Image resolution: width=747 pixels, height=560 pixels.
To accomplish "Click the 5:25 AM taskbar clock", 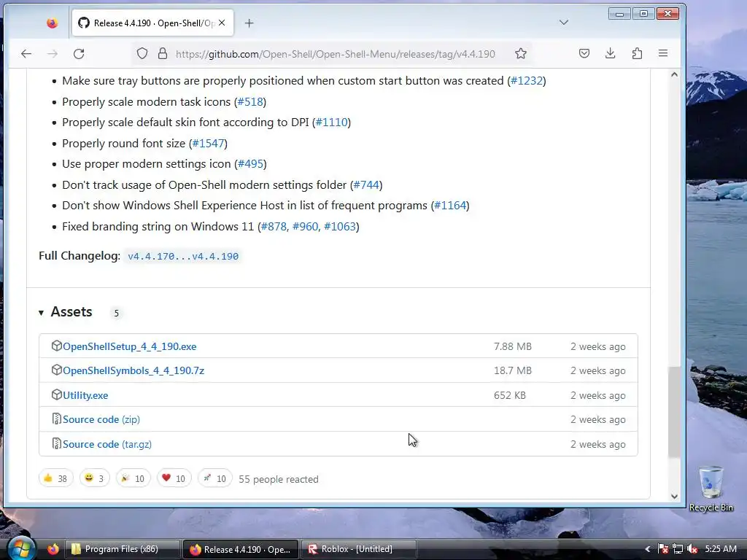I will click(721, 549).
